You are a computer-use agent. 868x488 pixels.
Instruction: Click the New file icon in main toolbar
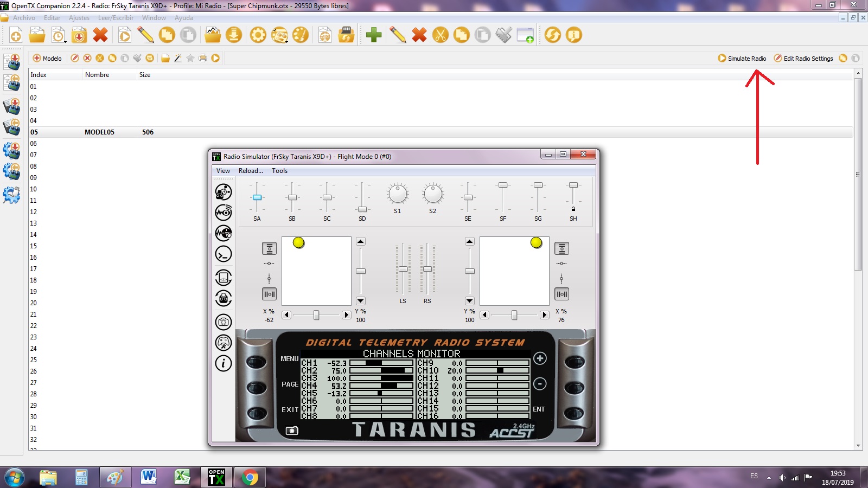[16, 36]
